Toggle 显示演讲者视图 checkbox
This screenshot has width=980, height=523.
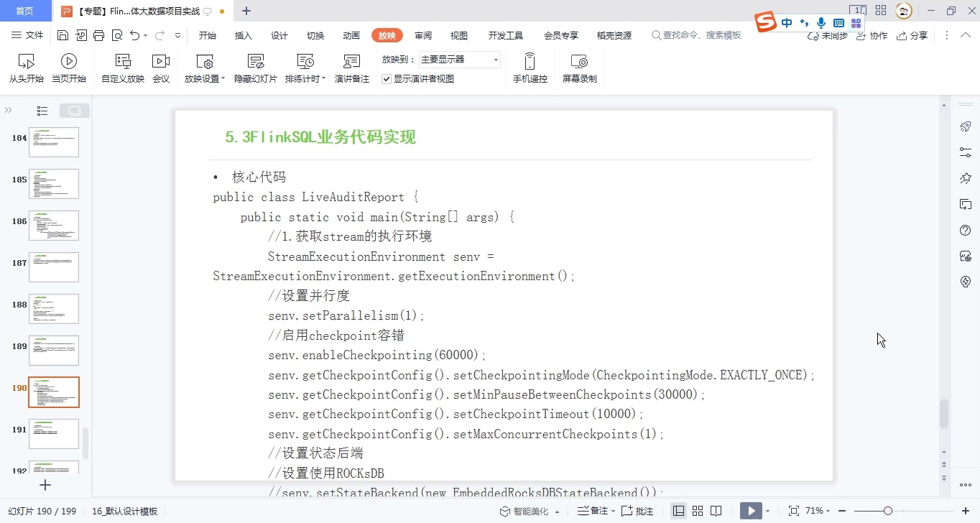click(386, 79)
